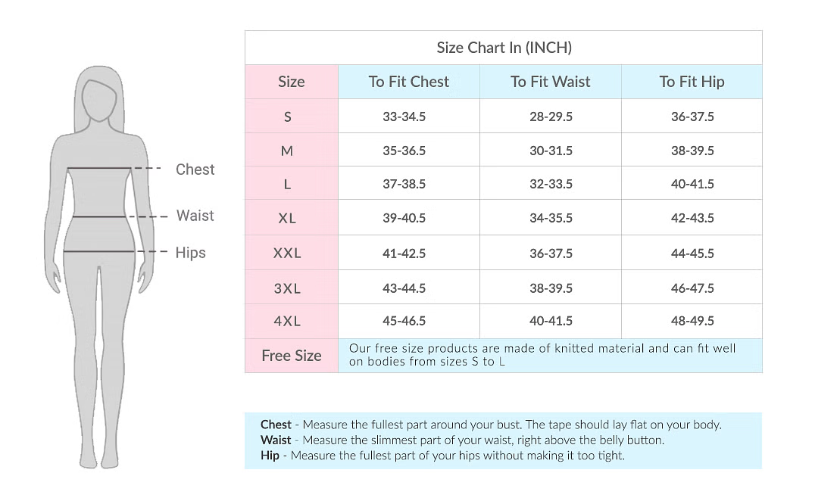Click the 48-49.5 hip measurement cell
This screenshot has width=815, height=504.
coord(692,321)
